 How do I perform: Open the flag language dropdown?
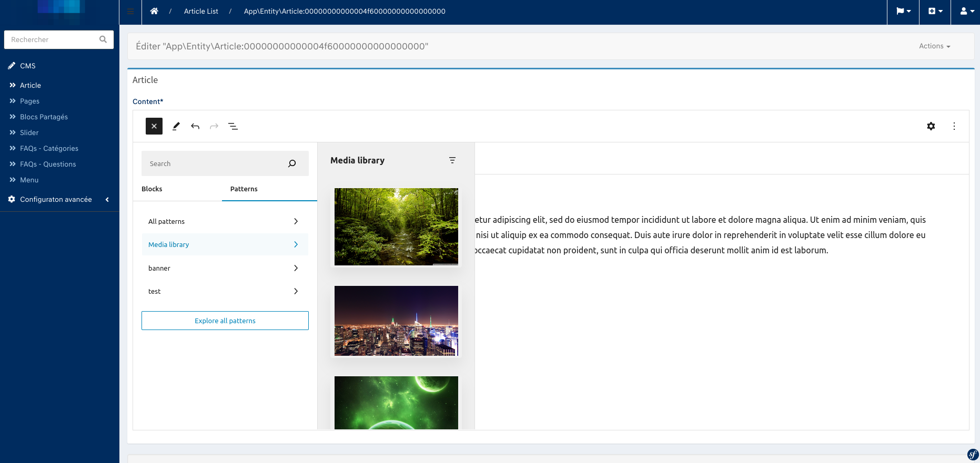tap(903, 11)
